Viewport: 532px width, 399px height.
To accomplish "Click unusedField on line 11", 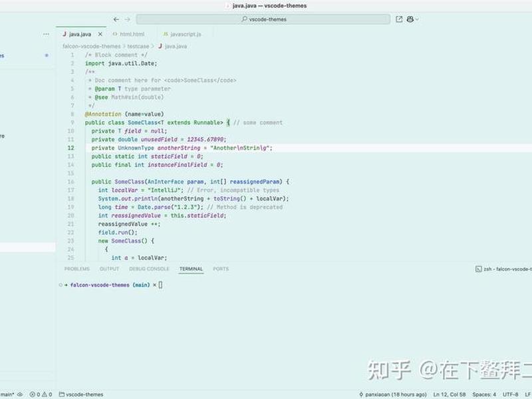I will tap(159, 140).
